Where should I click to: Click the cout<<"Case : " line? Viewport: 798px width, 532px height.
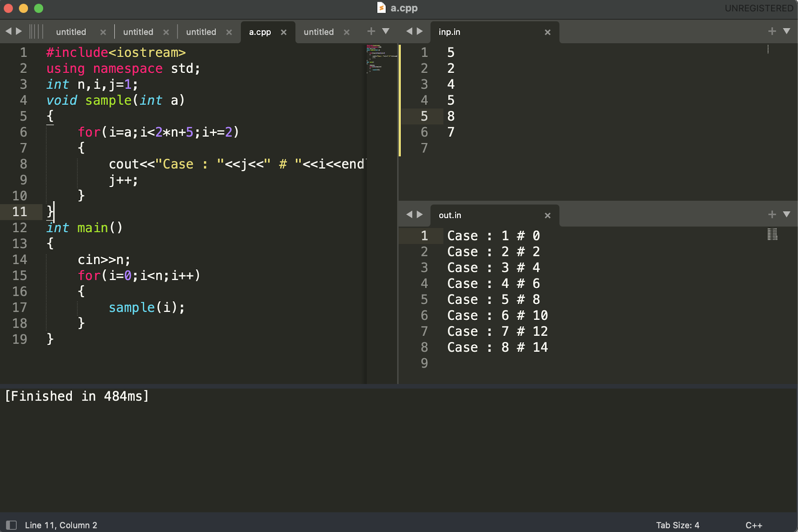point(237,164)
